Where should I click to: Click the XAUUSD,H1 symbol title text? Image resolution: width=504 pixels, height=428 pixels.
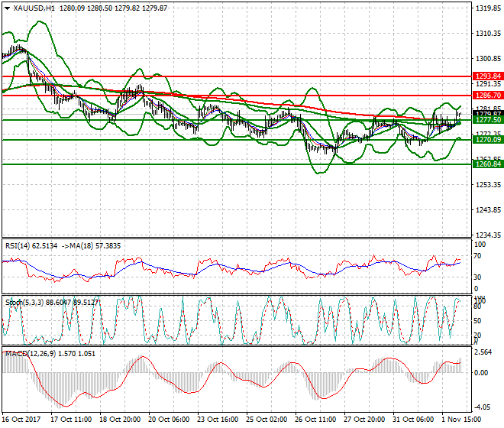coord(34,8)
